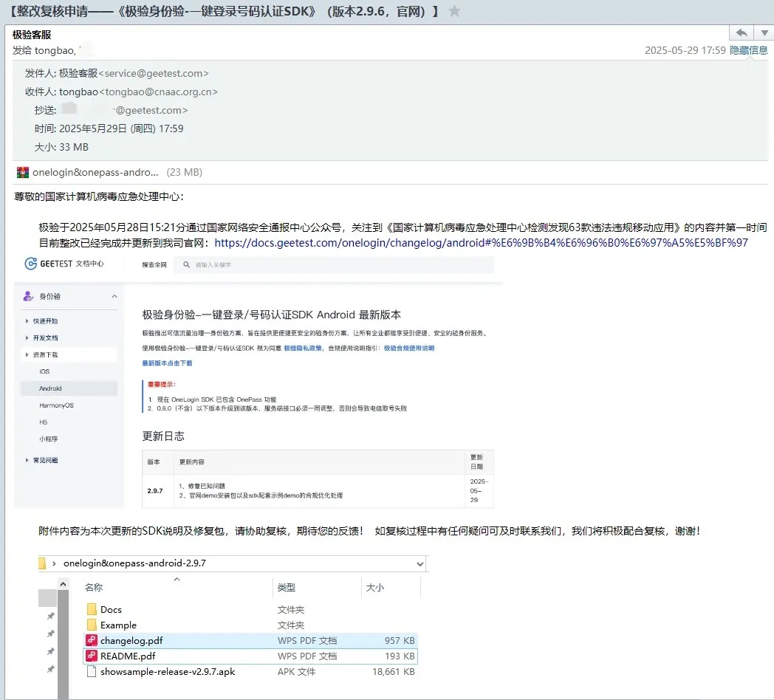Viewport: 774px width, 700px height.
Task: Click the folder icon in the path bar
Action: (x=42, y=563)
